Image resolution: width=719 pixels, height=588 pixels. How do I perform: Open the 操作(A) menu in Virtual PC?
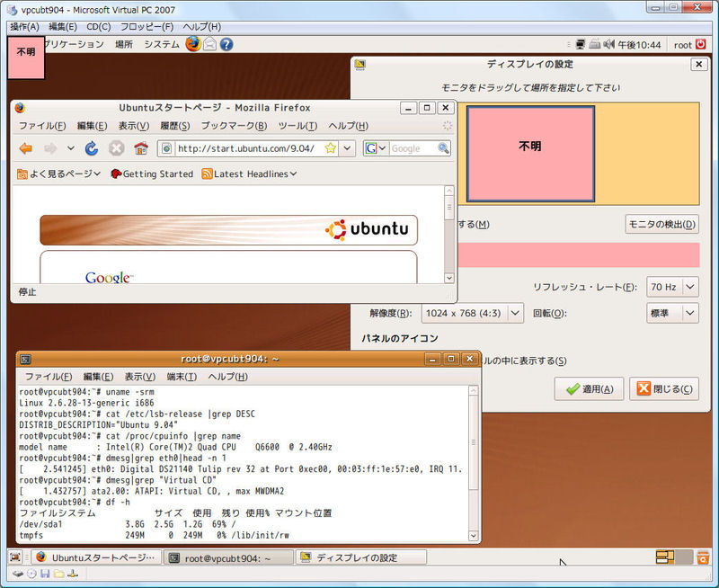(25, 27)
